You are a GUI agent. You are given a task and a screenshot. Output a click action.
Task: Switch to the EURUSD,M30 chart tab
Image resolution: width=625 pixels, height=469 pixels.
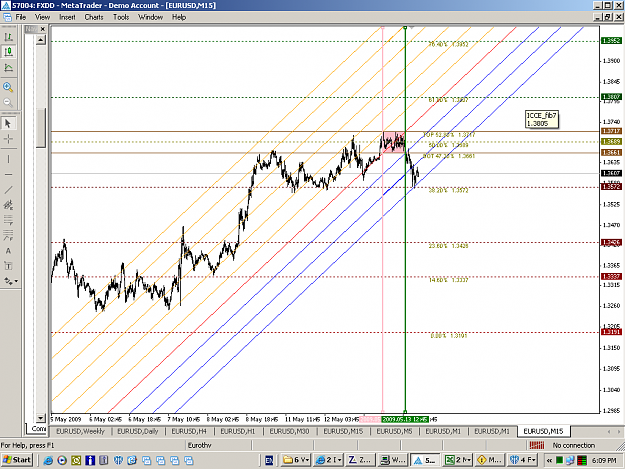(x=289, y=431)
